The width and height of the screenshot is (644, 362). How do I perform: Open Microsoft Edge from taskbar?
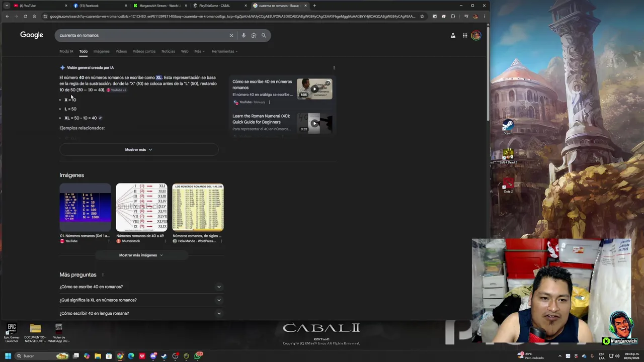point(131,356)
